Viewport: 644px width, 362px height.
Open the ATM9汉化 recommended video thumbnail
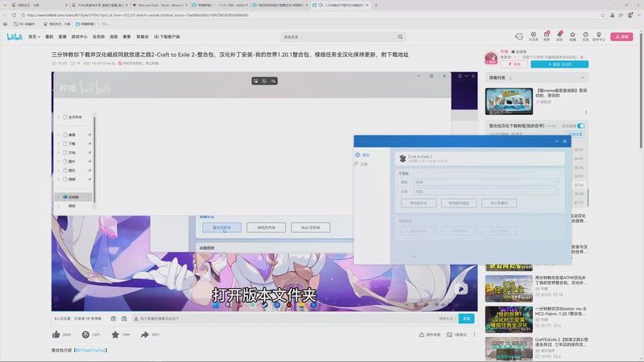click(509, 289)
